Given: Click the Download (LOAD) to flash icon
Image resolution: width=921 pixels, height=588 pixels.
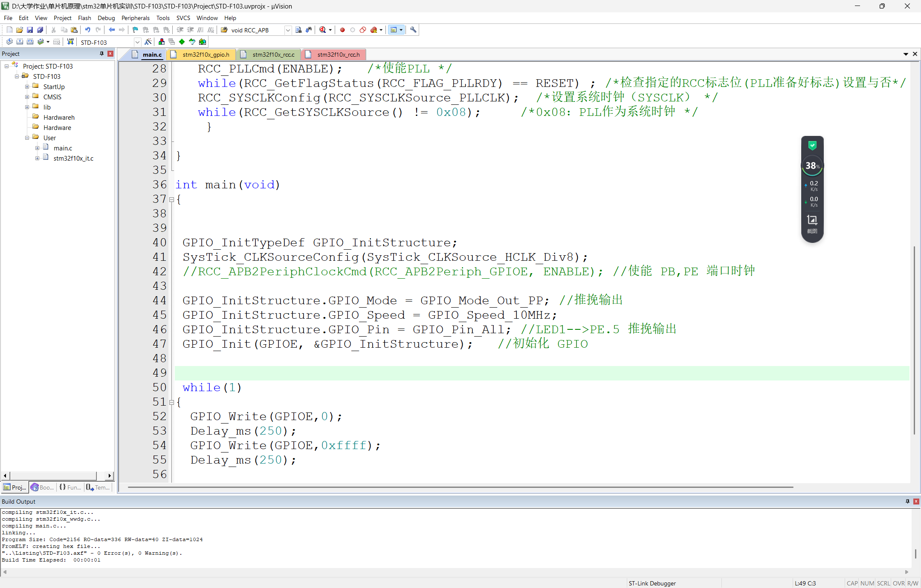Looking at the screenshot, I should pos(70,42).
